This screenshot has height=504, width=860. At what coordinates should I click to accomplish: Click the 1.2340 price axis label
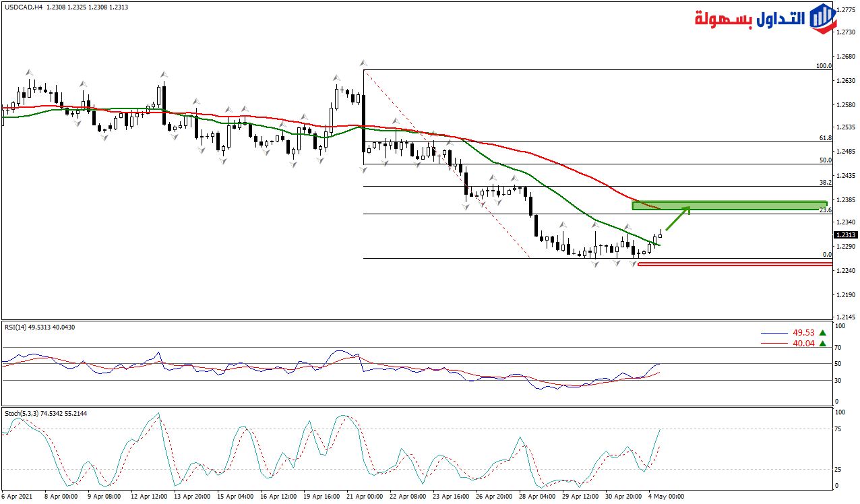coord(846,222)
